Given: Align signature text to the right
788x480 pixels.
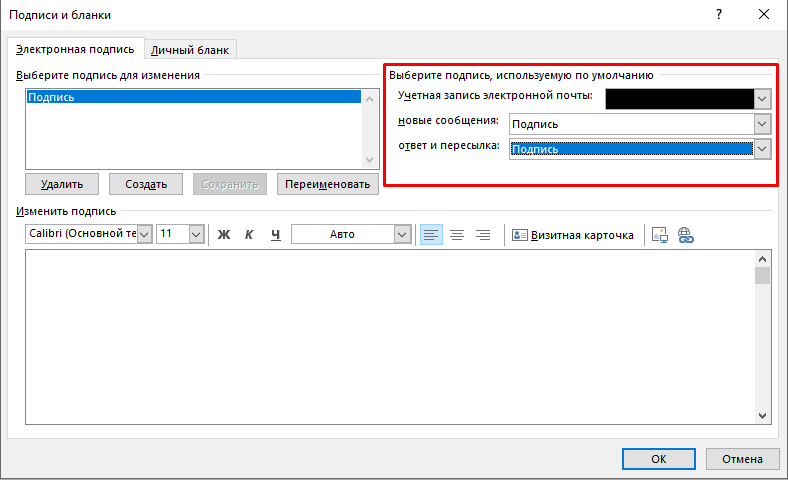Looking at the screenshot, I should point(483,235).
